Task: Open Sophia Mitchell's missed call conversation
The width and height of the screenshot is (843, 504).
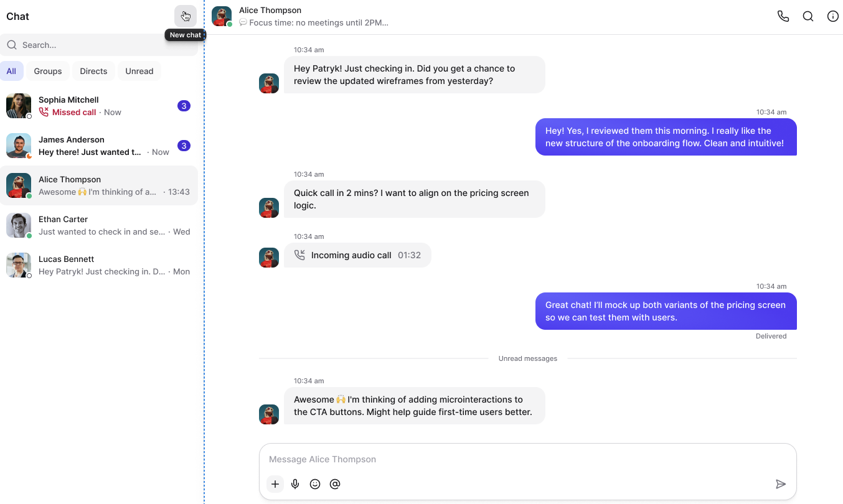Action: [x=98, y=106]
